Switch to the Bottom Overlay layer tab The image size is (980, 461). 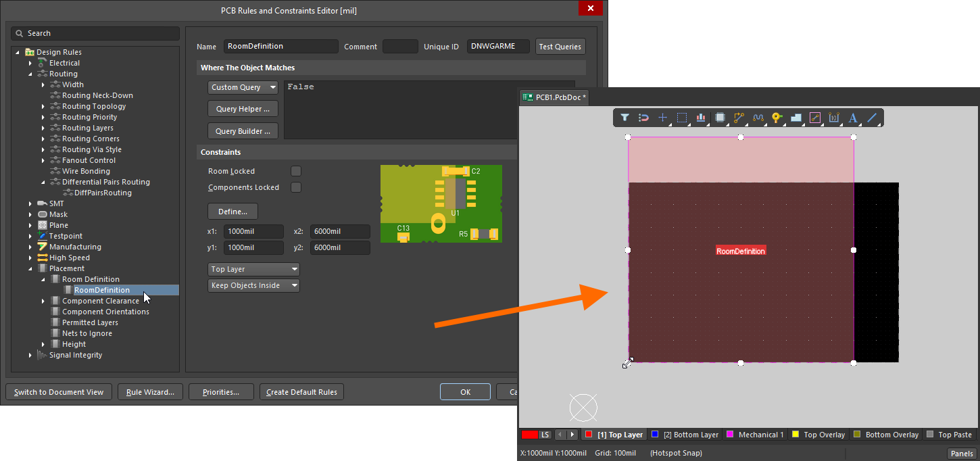click(885, 435)
